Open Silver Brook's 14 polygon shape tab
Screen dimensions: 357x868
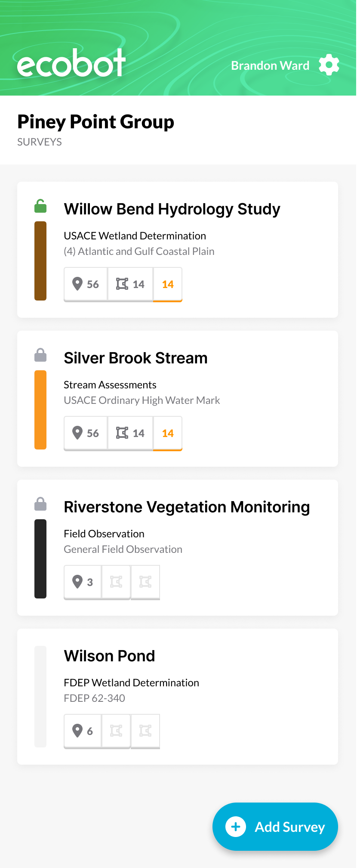pos(130,433)
